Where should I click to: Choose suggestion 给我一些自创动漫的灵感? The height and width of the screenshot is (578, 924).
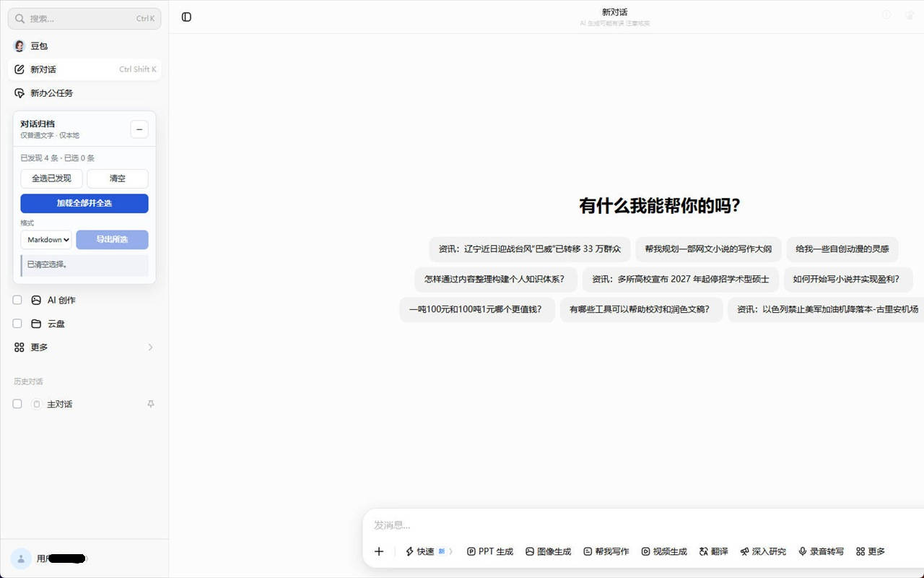tap(842, 249)
